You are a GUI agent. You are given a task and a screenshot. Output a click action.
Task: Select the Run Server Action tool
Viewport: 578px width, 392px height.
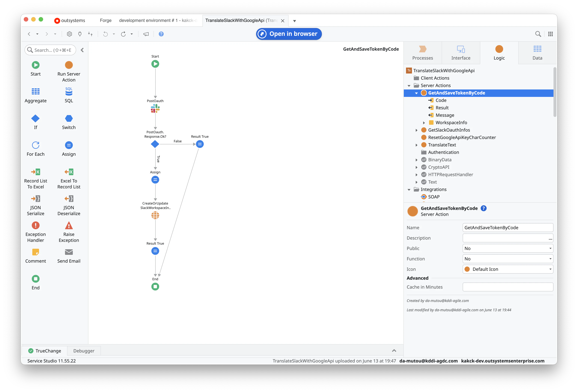point(69,71)
